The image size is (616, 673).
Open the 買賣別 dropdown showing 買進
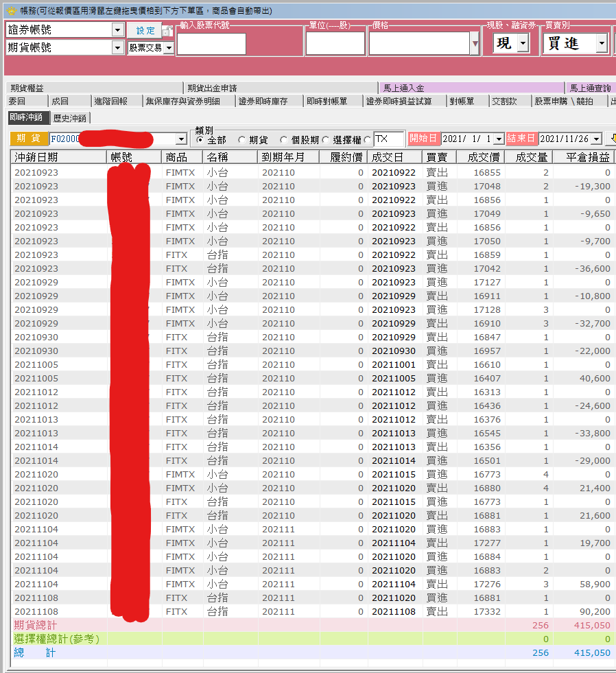tap(602, 43)
